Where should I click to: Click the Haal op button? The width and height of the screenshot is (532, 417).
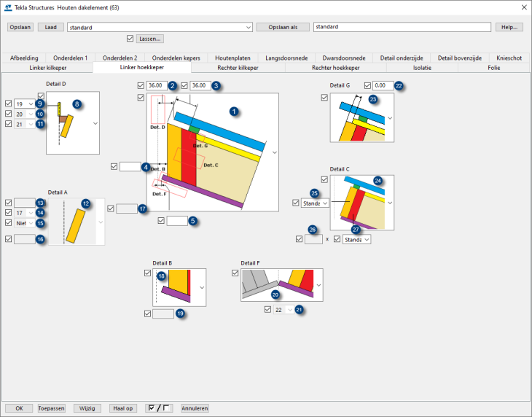tap(123, 408)
